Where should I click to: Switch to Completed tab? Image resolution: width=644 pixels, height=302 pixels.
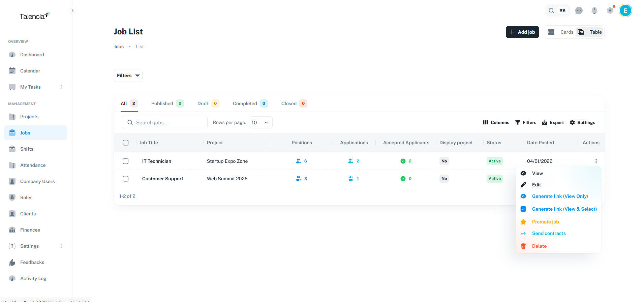[x=250, y=103]
